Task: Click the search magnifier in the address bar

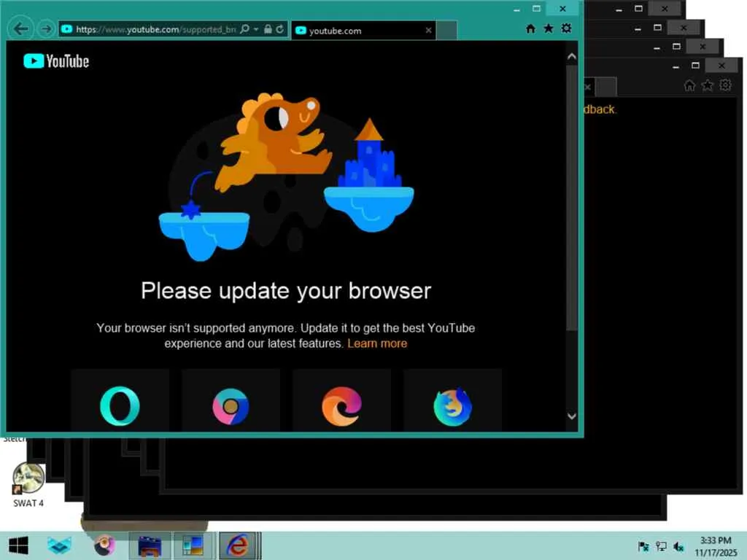Action: (x=244, y=29)
